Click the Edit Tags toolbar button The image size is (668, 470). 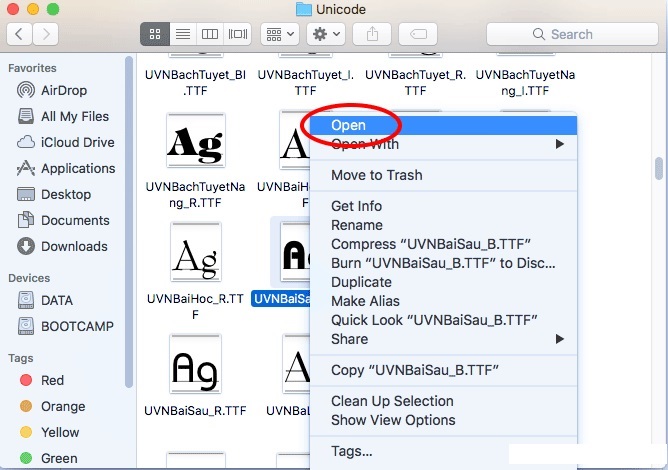tap(418, 34)
